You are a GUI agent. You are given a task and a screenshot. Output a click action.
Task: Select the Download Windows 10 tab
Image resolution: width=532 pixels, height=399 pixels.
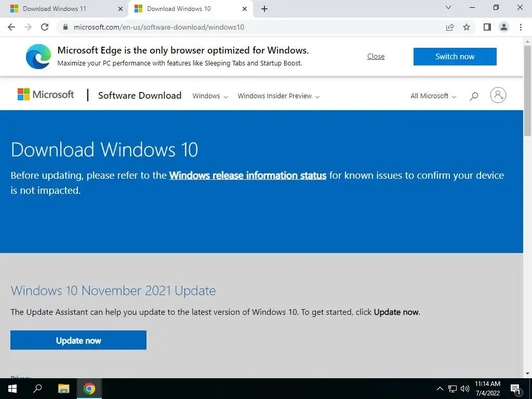[190, 9]
